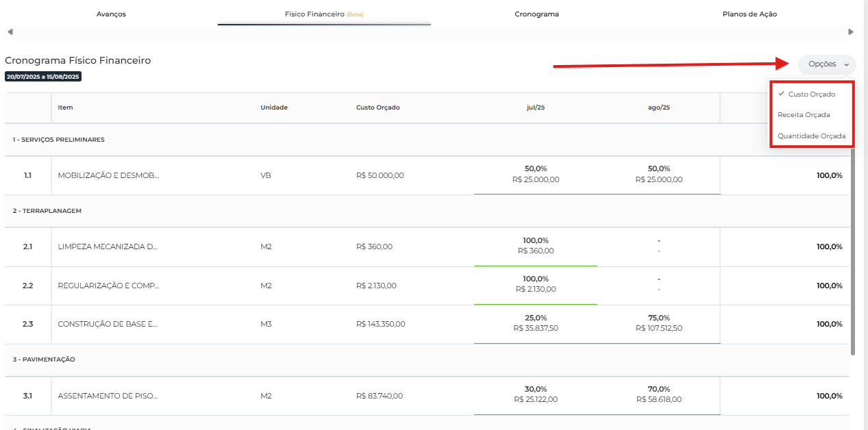
Task: Click the right scroll arrow under tabs
Action: [x=851, y=31]
